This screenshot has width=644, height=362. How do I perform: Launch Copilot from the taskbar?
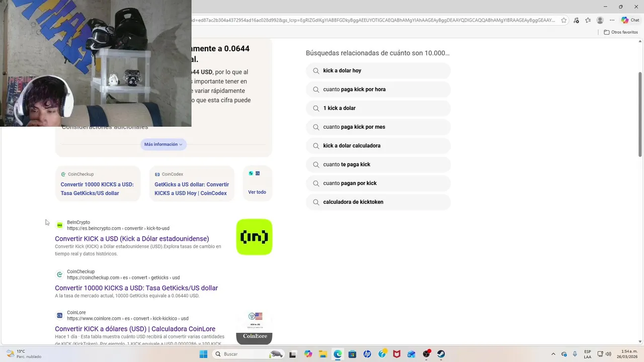[308, 354]
